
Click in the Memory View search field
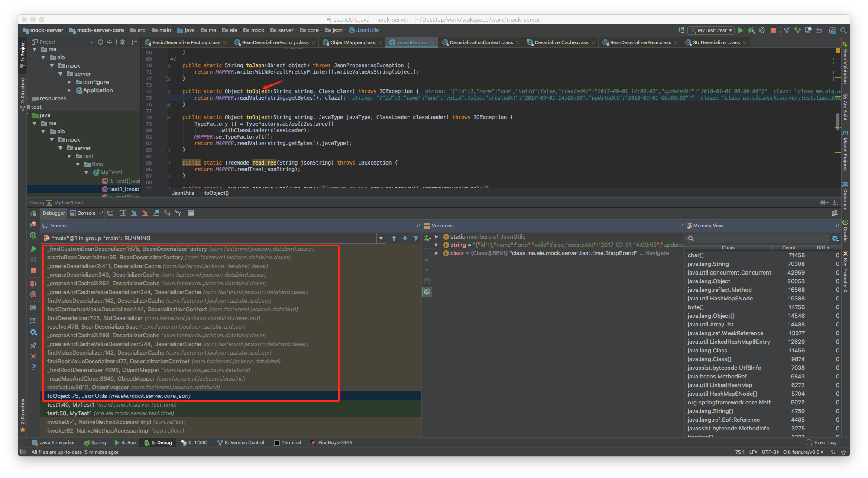point(758,238)
